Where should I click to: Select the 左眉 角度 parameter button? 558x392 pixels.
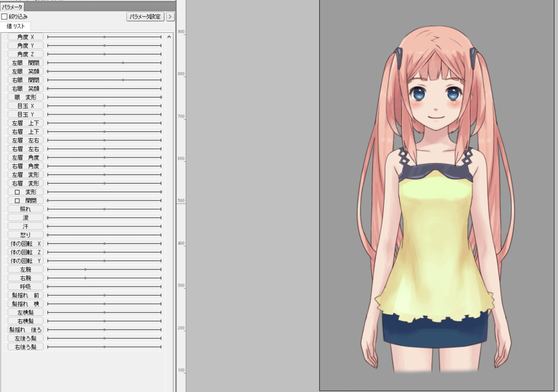(x=26, y=158)
